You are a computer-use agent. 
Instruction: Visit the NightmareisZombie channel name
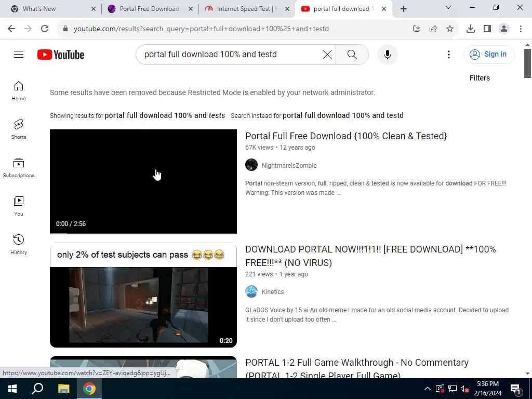[289, 165]
